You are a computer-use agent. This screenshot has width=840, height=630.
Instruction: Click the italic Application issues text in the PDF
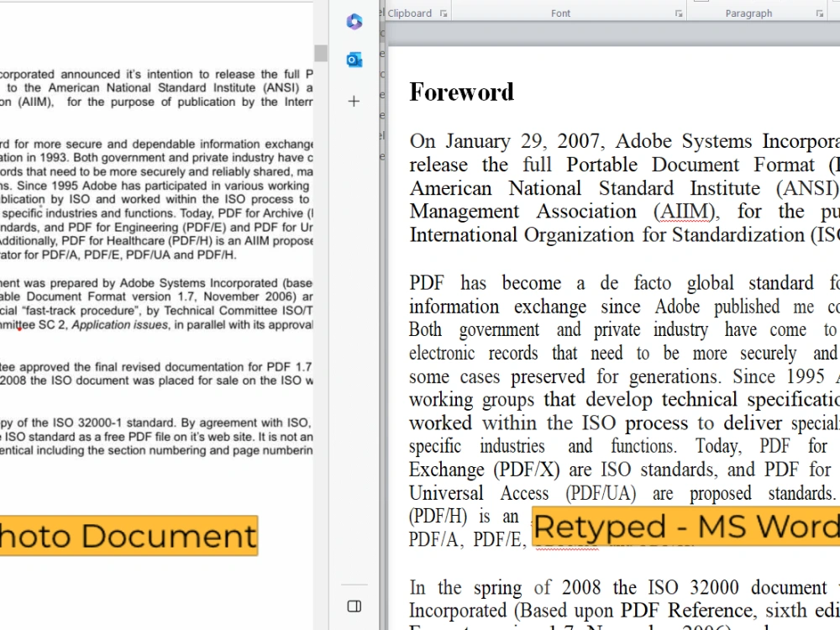120,325
